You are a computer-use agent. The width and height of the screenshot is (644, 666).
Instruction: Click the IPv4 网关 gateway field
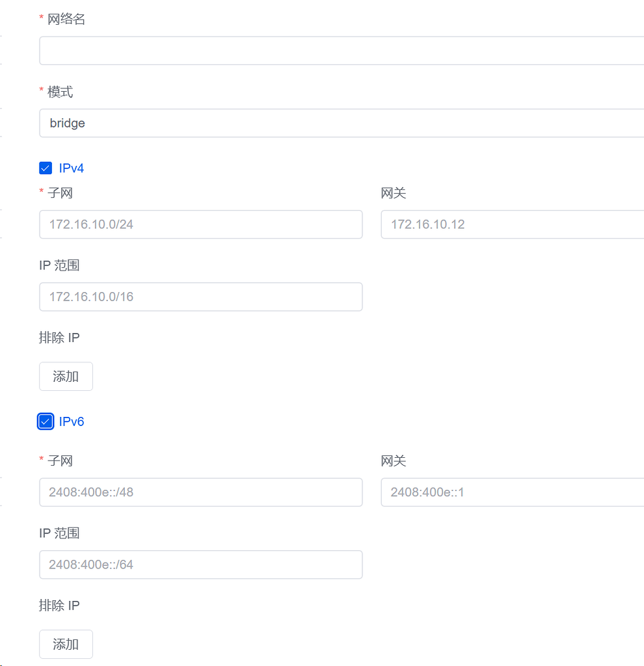pos(507,224)
